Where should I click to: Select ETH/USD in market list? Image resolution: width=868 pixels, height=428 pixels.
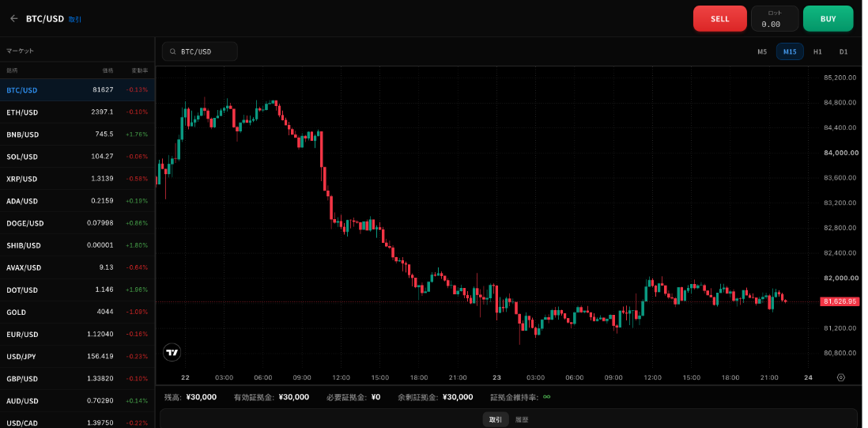pyautogui.click(x=77, y=112)
